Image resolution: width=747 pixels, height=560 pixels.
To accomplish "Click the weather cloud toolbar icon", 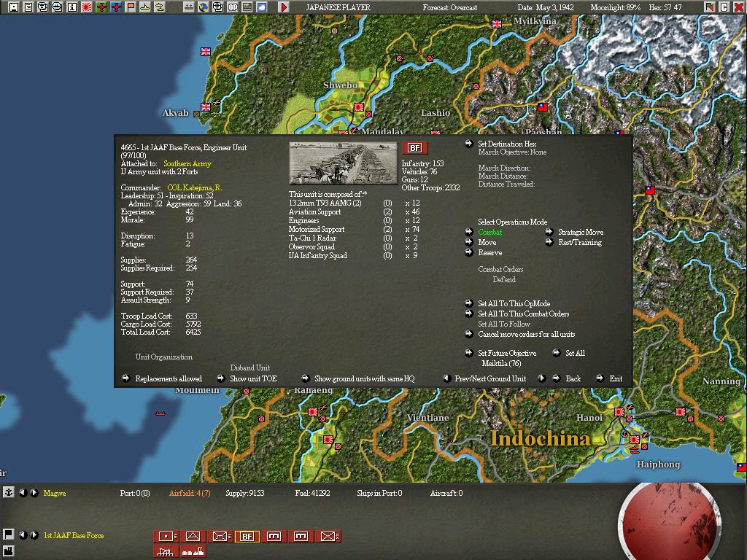I will [262, 7].
